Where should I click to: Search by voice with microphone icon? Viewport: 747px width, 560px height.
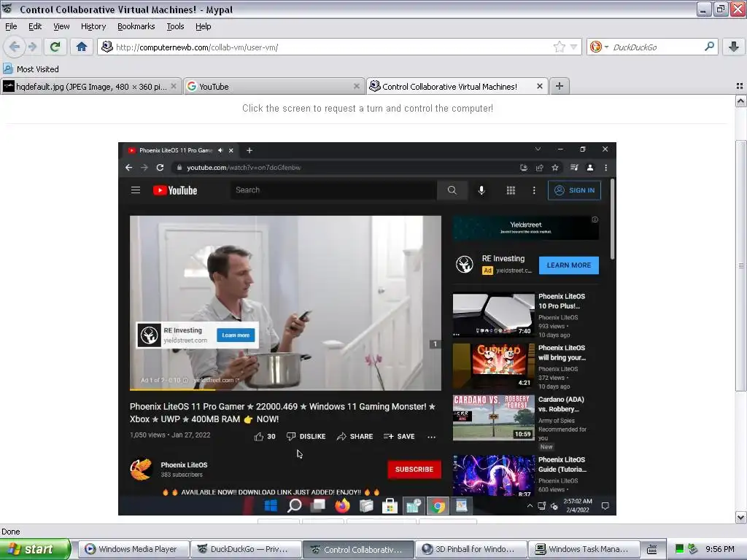[481, 190]
